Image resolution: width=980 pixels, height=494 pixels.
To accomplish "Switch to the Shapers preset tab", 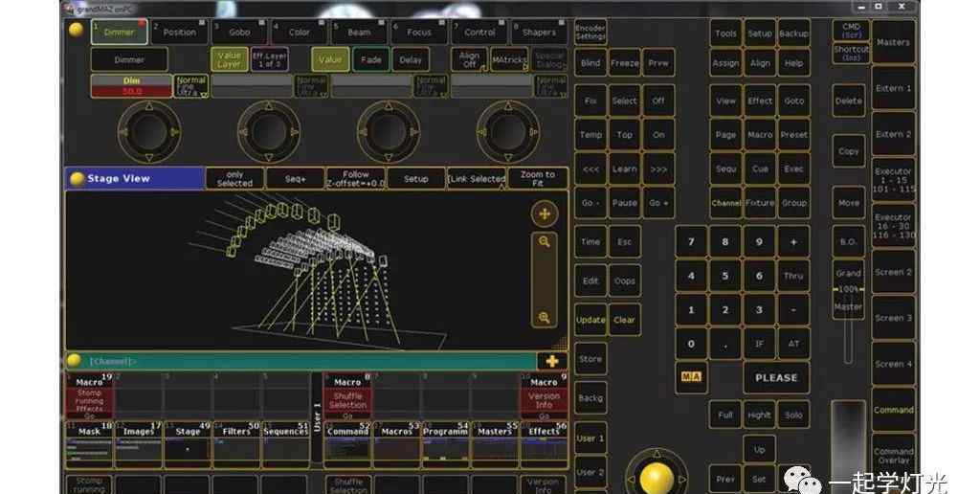I will pyautogui.click(x=540, y=32).
